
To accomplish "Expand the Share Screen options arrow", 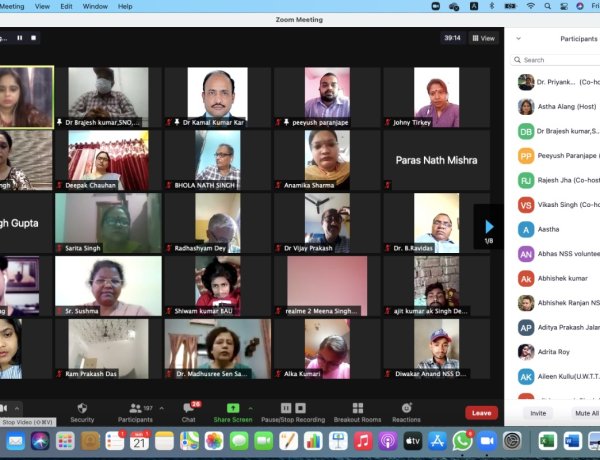I will coord(250,408).
